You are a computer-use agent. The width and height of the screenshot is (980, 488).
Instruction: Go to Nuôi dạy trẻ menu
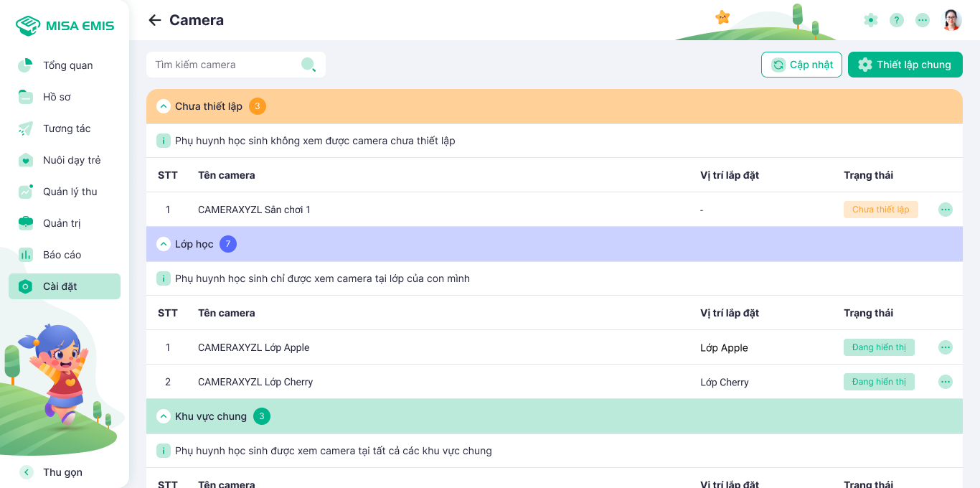click(x=71, y=160)
